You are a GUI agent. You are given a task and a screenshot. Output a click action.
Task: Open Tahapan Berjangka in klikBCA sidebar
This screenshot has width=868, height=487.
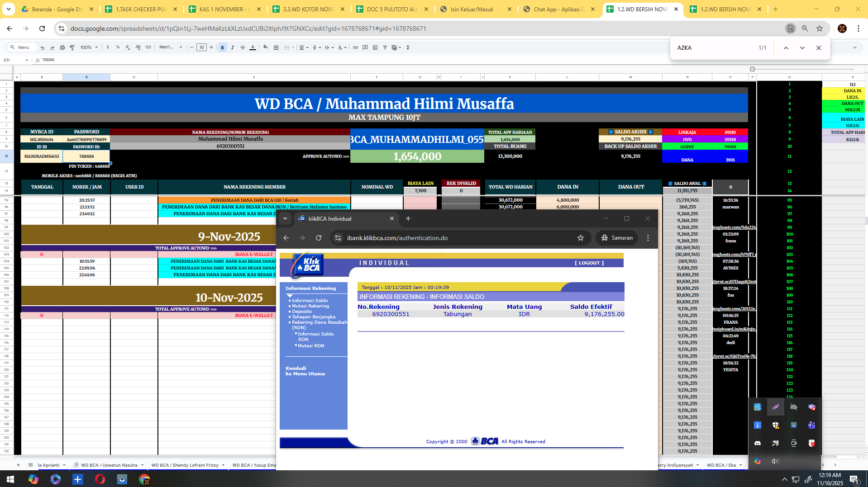[314, 317]
